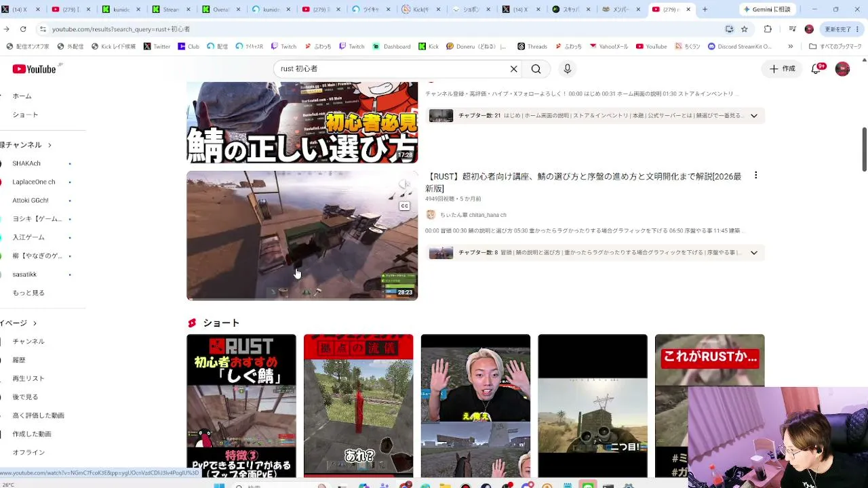Screen dimensions: 868x488
Task: Click the YouTube logo to go home
Action: click(34, 69)
